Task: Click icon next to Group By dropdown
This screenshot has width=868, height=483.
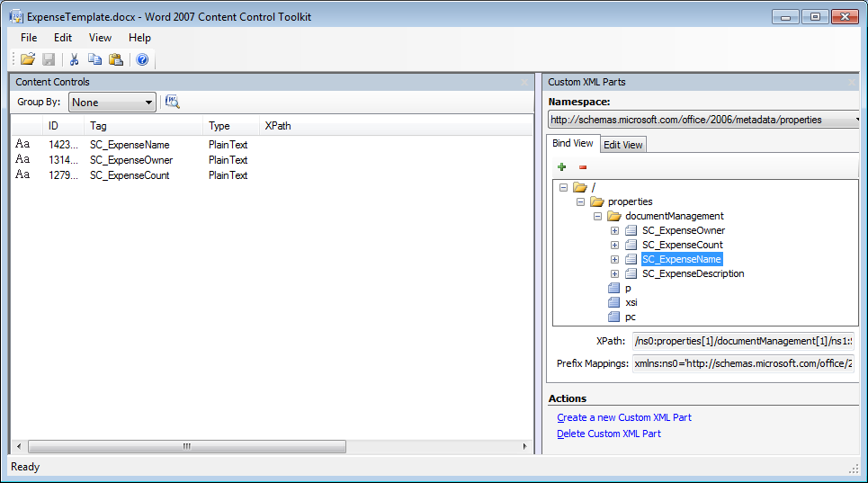Action: click(172, 102)
